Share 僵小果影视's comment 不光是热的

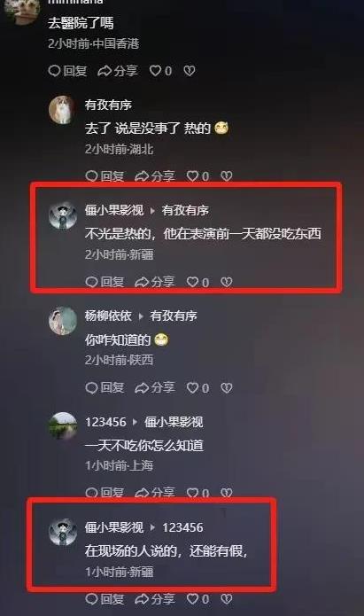click(155, 282)
